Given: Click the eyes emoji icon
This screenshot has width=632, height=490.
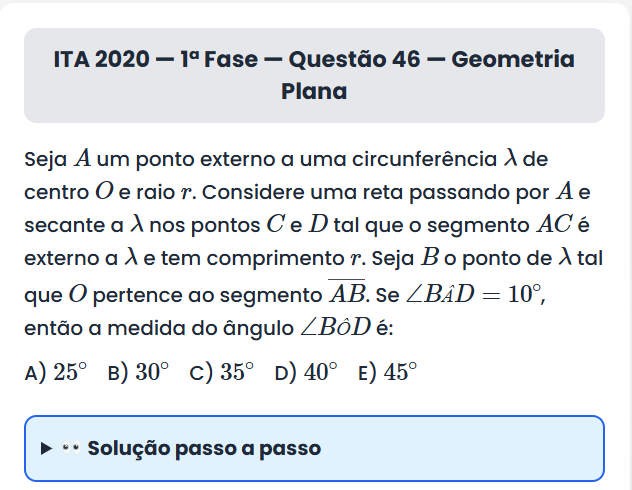Looking at the screenshot, I should point(70,448).
